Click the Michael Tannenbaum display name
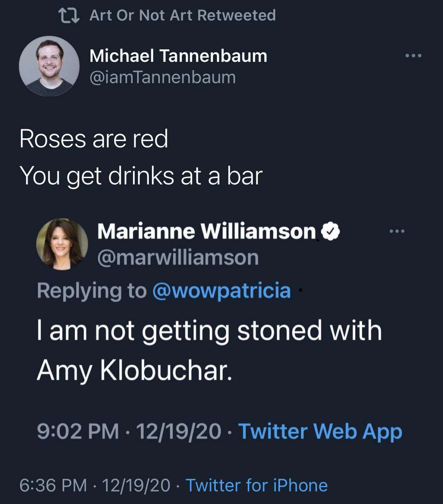Image resolution: width=443 pixels, height=504 pixels. (x=178, y=56)
